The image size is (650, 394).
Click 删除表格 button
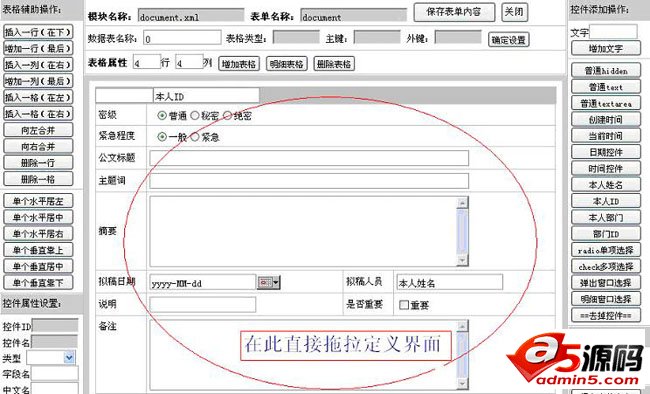point(334,64)
